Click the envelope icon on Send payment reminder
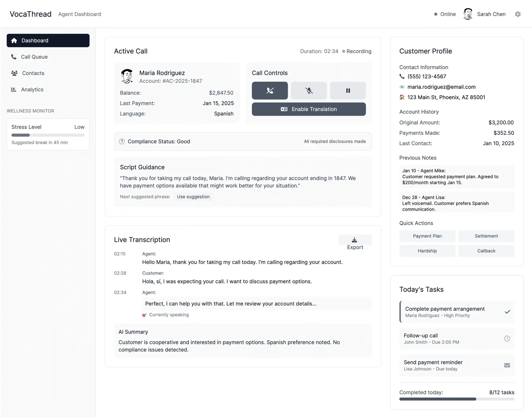The image size is (532, 418). [x=507, y=365]
